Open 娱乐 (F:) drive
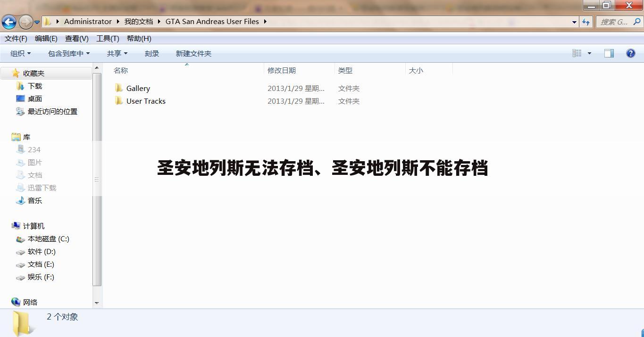Screen dimensions: 644x337 (x=41, y=277)
